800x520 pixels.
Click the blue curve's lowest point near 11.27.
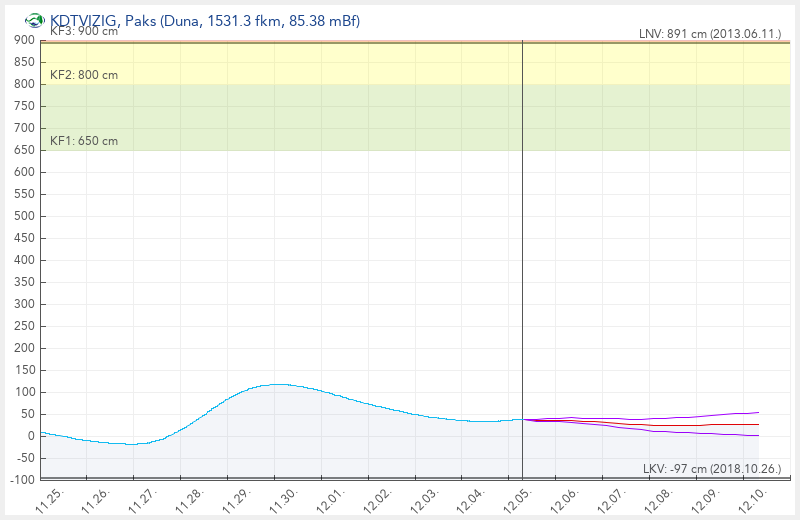(131, 444)
